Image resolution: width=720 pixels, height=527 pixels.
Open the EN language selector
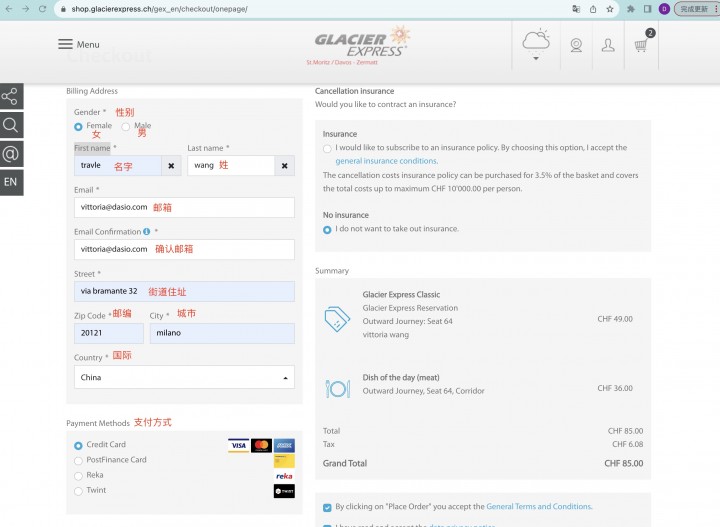[x=10, y=182]
